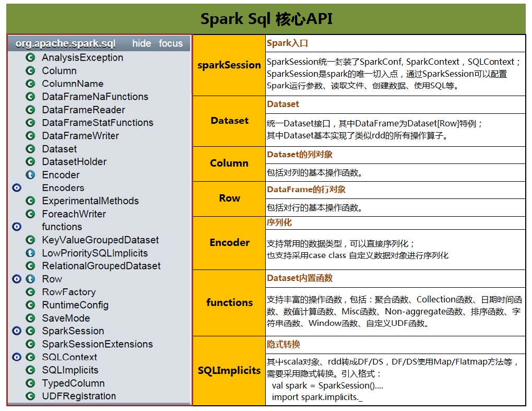Click the object icon beside SparkSession
The image size is (532, 411).
coord(17,331)
